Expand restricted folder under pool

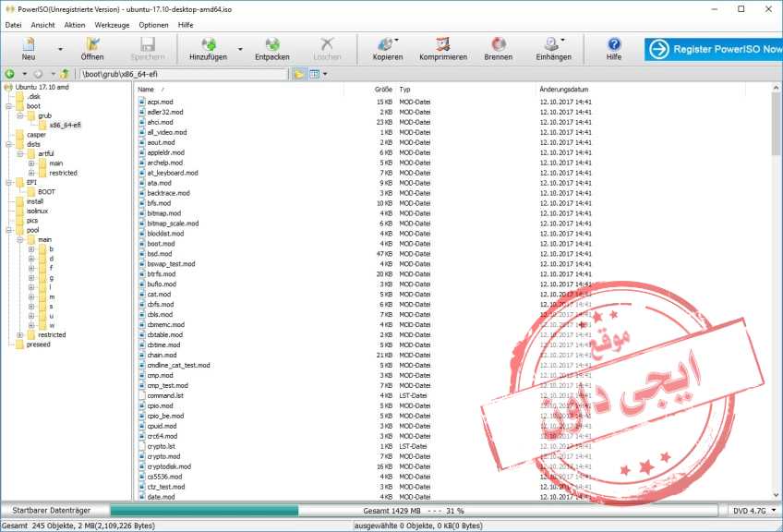tap(20, 335)
